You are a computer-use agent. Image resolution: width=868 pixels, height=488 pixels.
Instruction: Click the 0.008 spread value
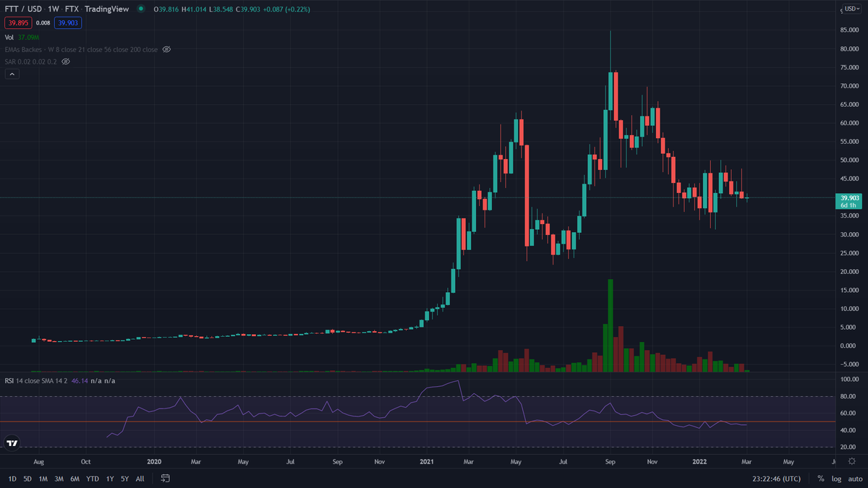[42, 23]
